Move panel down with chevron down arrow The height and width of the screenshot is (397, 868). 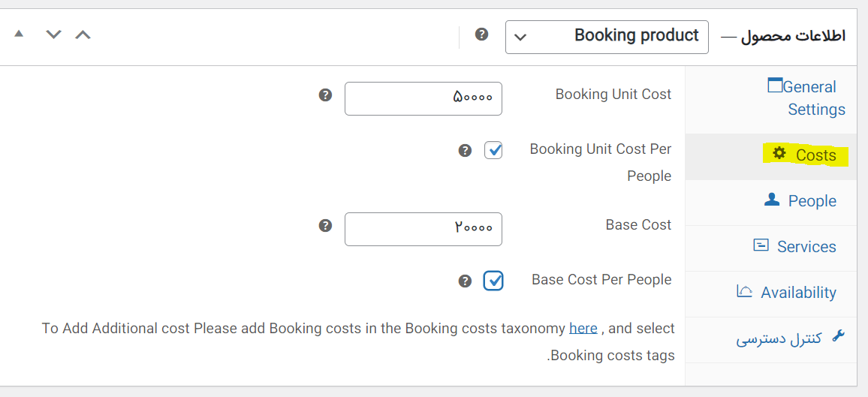point(53,35)
